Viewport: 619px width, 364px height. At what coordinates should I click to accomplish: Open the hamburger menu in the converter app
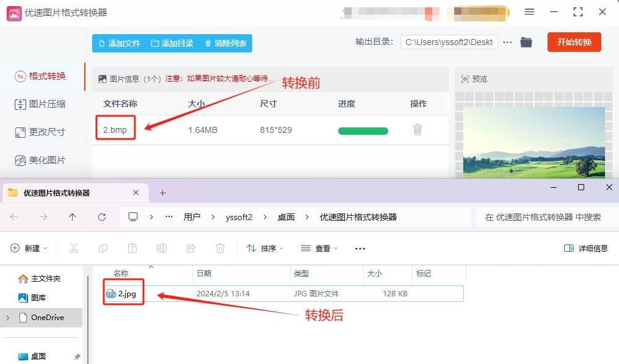point(529,12)
